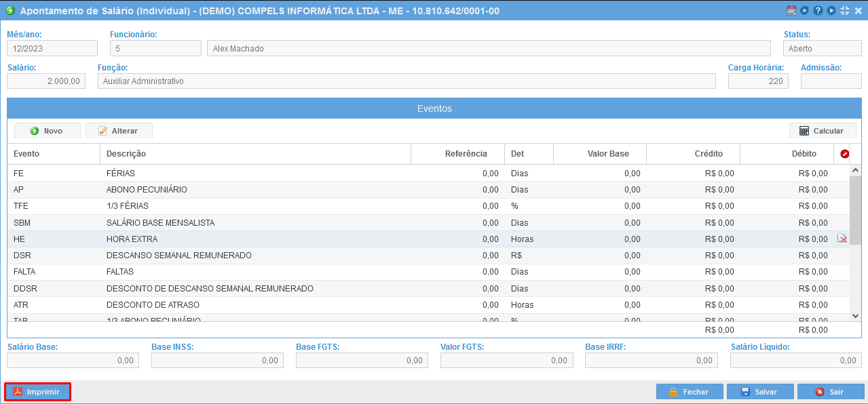Click the Função field Auxiliar Administrativo
Screen dimensions: 868x404
[407, 81]
